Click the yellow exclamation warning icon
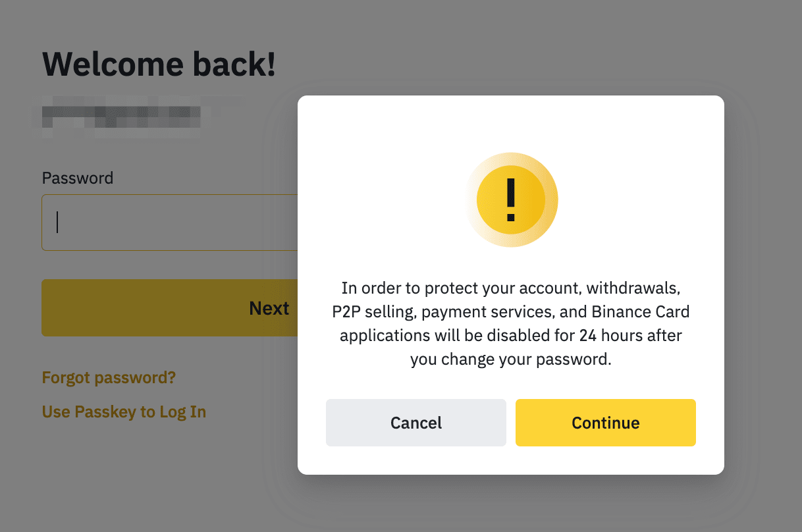Viewport: 802px width, 532px height. pyautogui.click(x=511, y=199)
